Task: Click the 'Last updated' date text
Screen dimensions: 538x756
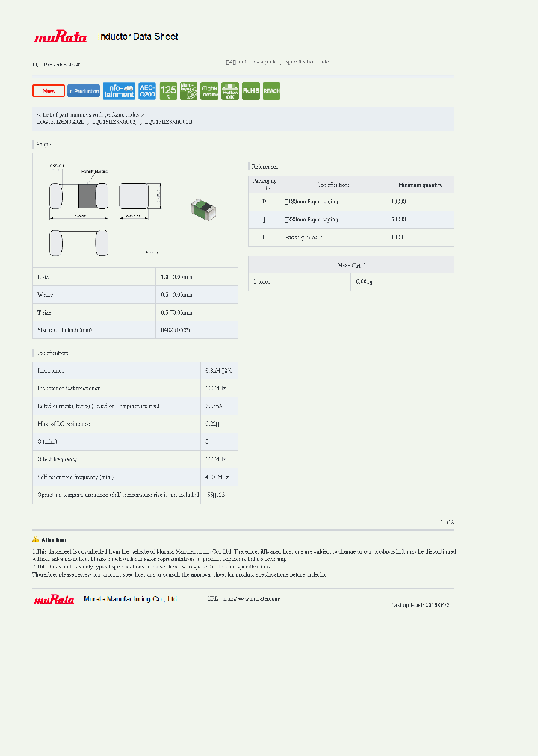Action: (421, 604)
